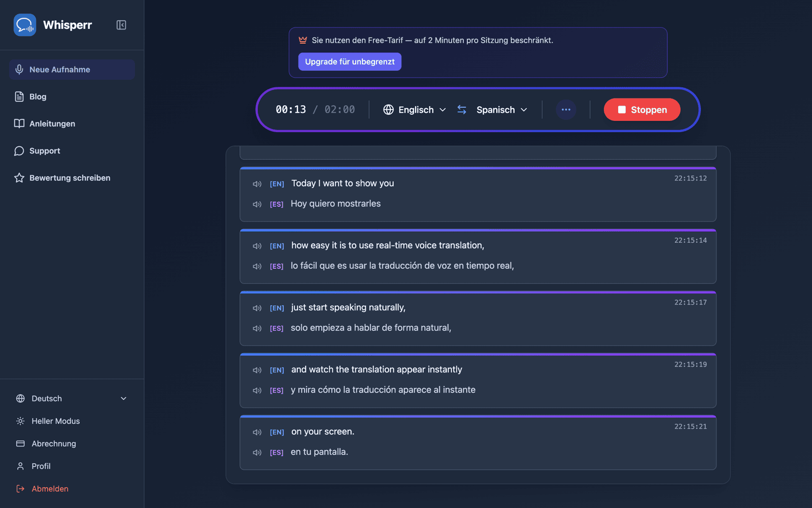Viewport: 812px width, 508px height.
Task: Open Neue Aufnahme from the sidebar
Action: click(72, 70)
